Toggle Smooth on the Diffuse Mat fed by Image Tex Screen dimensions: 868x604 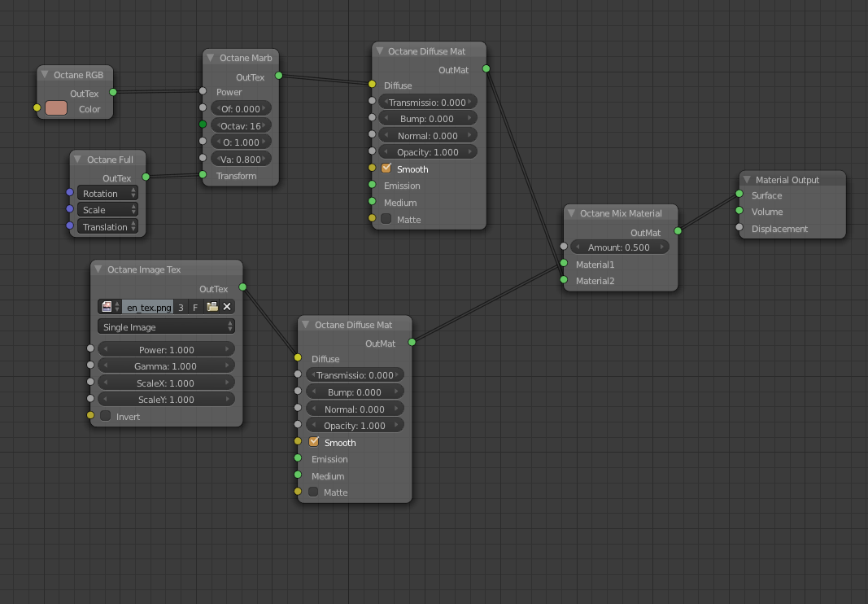tap(314, 442)
